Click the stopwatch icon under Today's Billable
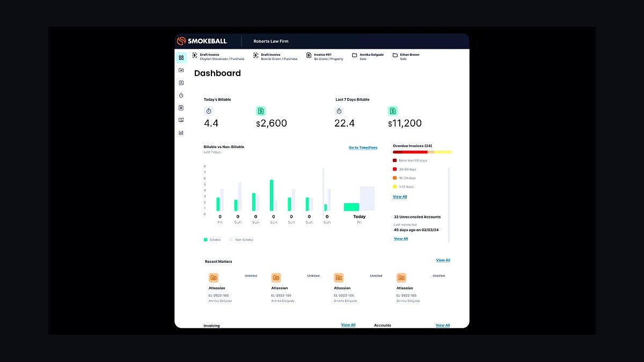The image size is (644, 362). pyautogui.click(x=209, y=111)
